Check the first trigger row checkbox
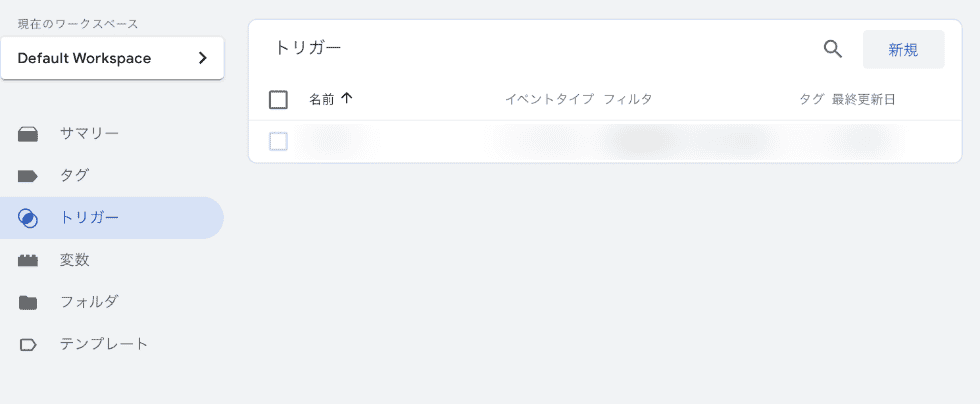The image size is (980, 407). [x=278, y=141]
